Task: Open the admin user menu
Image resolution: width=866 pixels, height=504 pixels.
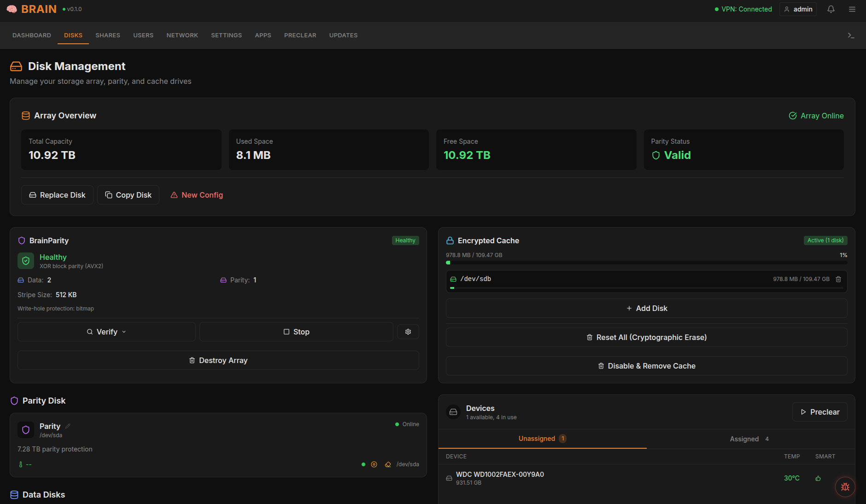Action: [798, 9]
